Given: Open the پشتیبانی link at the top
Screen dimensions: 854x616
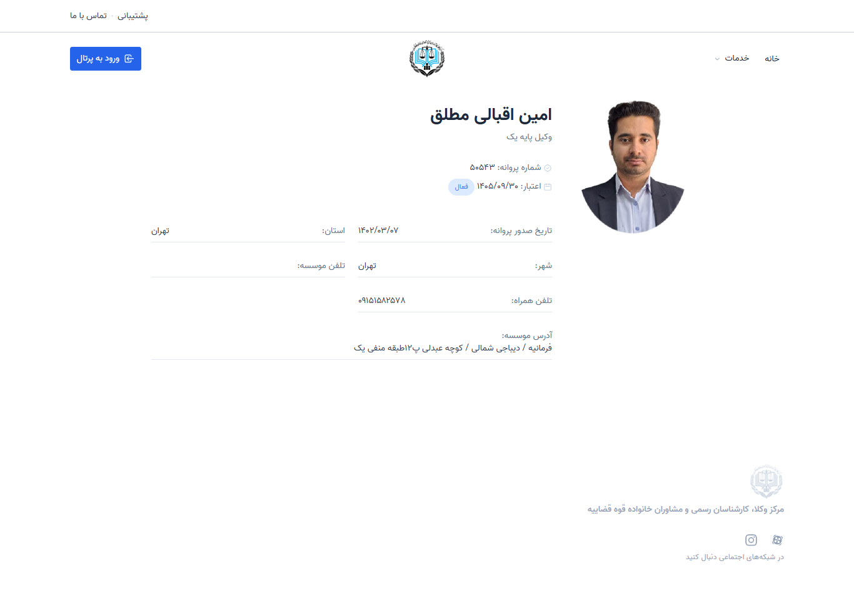Looking at the screenshot, I should (133, 16).
